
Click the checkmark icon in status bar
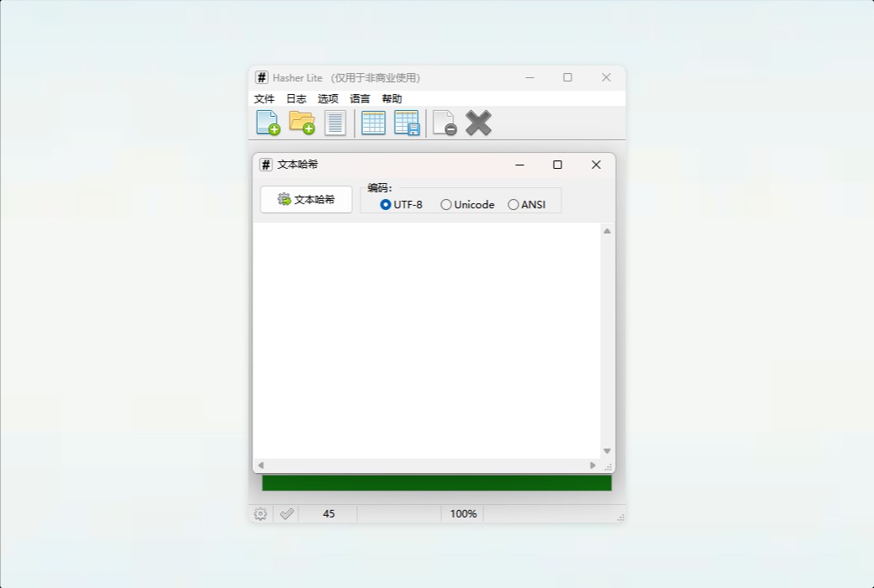click(286, 513)
